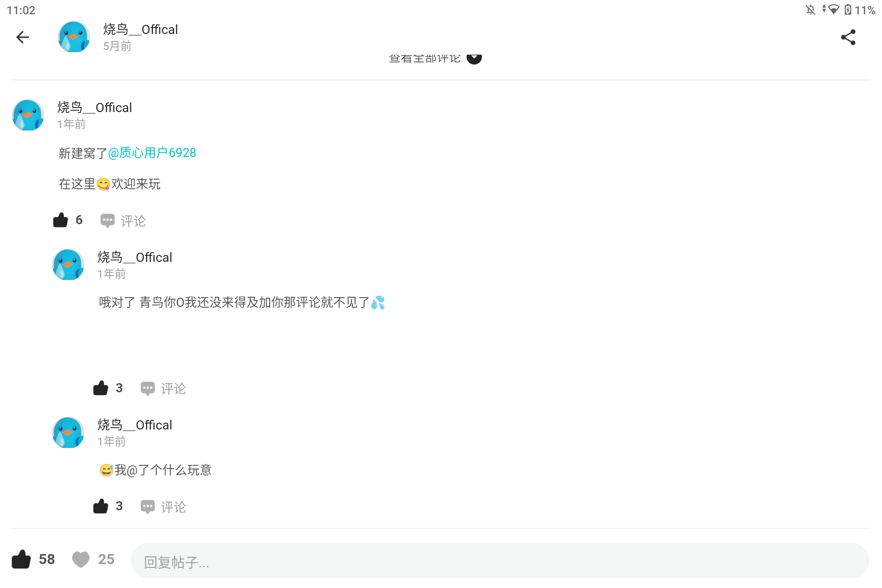Expand the view all comments arrow
This screenshot has width=882, height=588.
coord(474,59)
